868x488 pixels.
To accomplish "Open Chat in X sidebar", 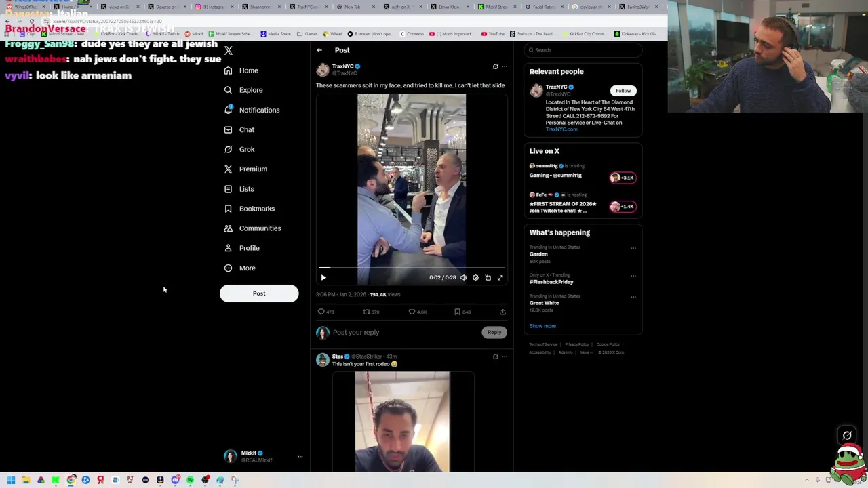I will pyautogui.click(x=239, y=129).
